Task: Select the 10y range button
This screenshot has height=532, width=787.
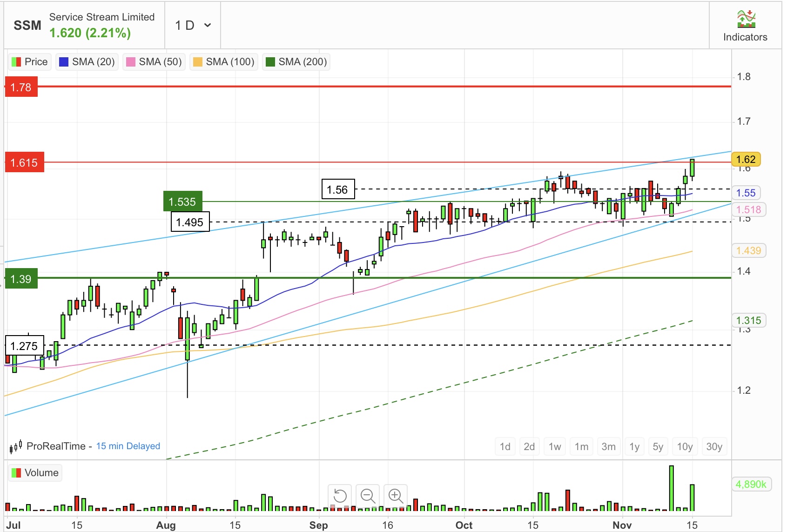Action: tap(685, 447)
